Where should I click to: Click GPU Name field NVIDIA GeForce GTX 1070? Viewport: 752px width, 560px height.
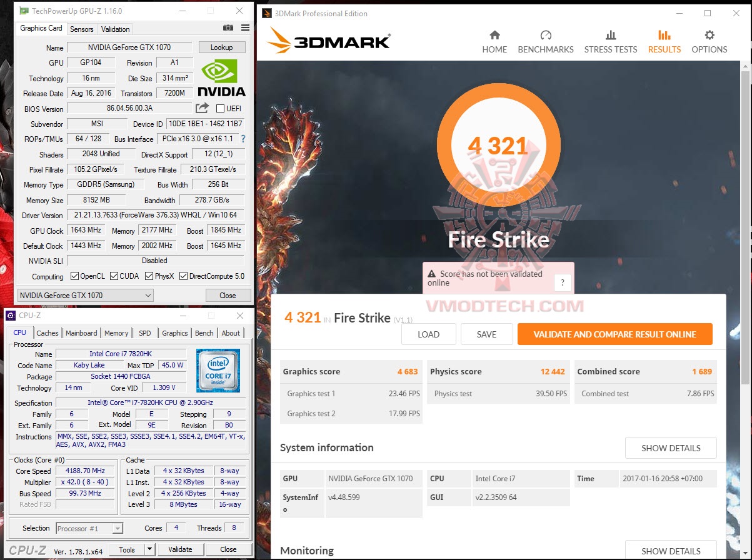click(x=130, y=47)
